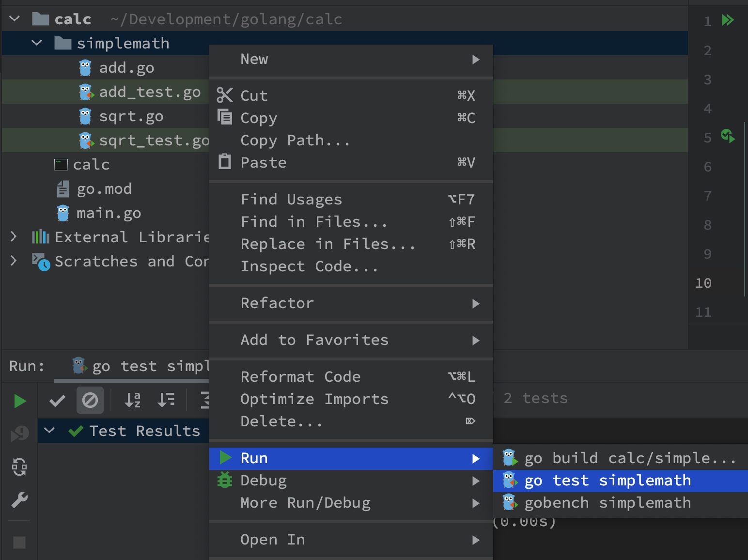
Task: Click the Test Results label
Action: [145, 431]
